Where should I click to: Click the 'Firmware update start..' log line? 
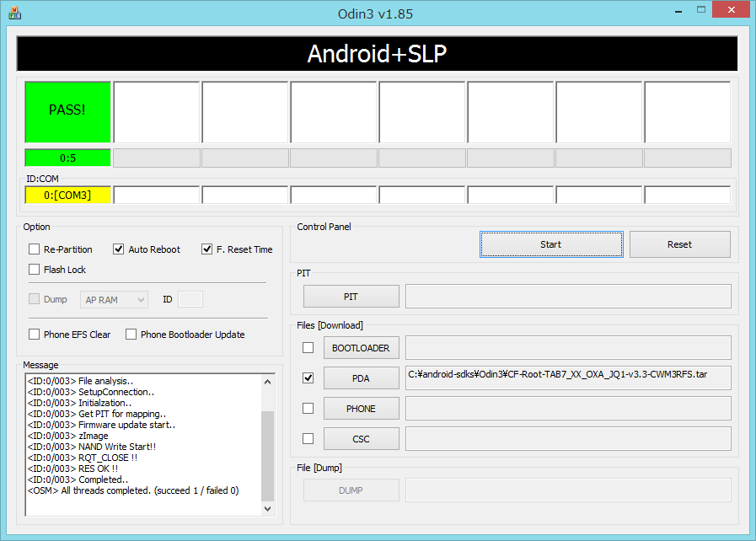pyautogui.click(x=101, y=425)
